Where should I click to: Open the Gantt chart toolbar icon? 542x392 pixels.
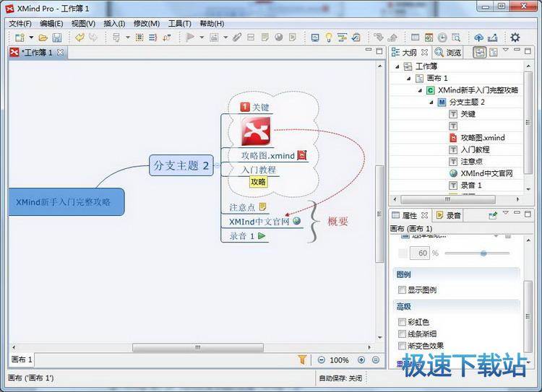tap(343, 38)
